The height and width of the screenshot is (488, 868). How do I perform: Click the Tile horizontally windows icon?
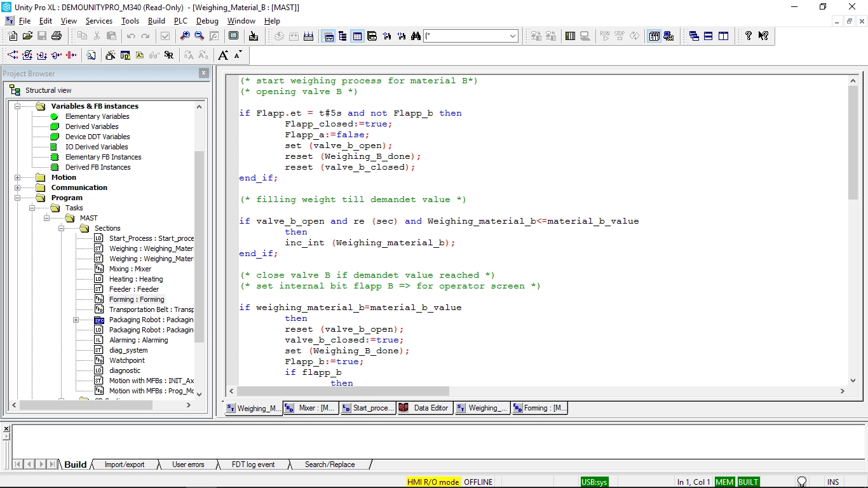pyautogui.click(x=709, y=36)
